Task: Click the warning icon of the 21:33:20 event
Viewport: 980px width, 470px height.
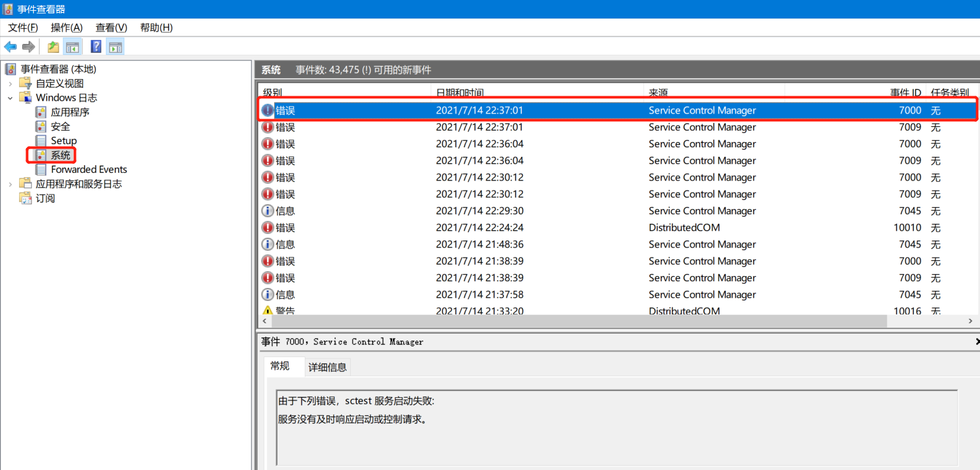Action: (268, 311)
